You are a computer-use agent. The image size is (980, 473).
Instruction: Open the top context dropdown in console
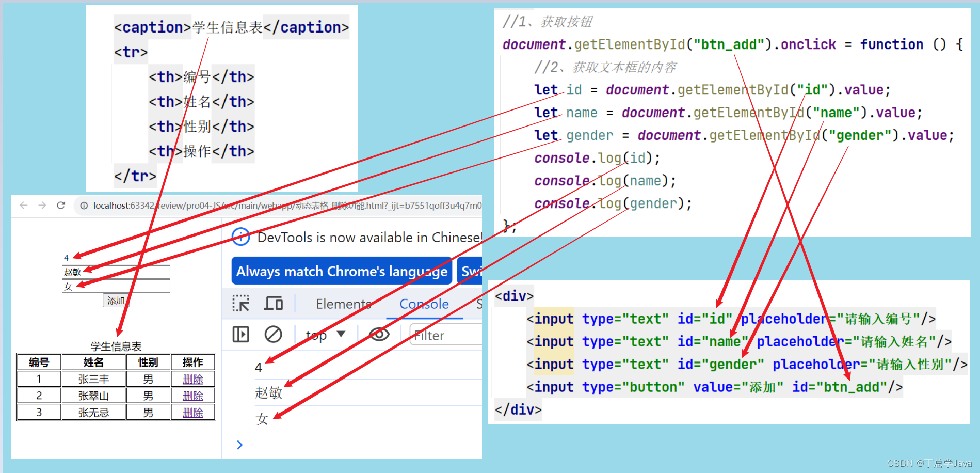pyautogui.click(x=325, y=335)
